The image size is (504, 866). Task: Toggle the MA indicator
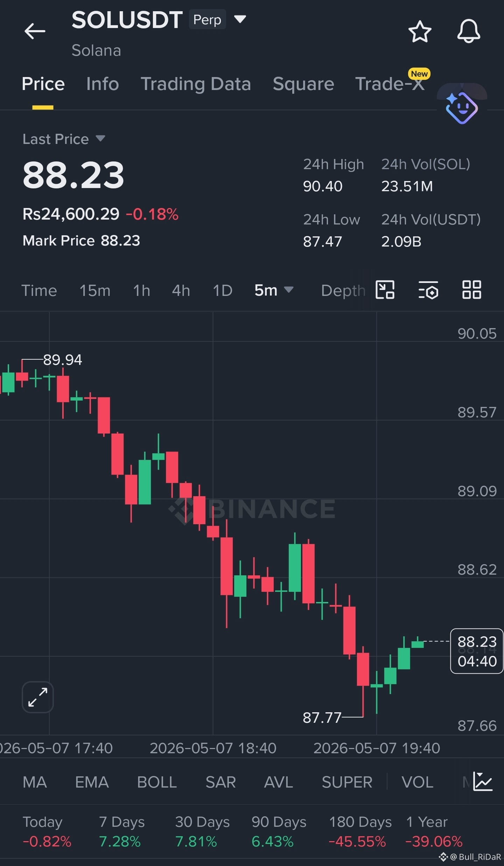coord(35,782)
